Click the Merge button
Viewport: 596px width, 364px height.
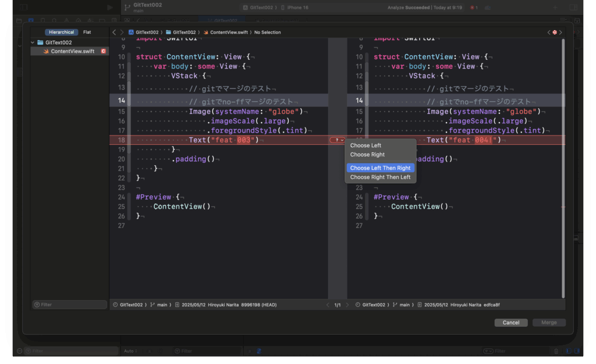click(x=549, y=323)
